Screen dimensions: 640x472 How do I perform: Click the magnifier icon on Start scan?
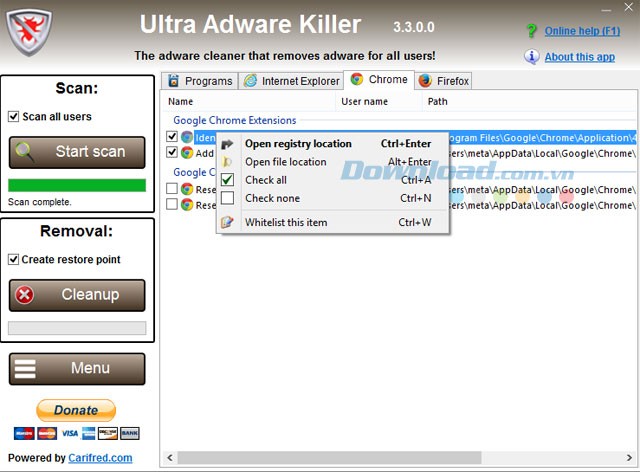click(x=24, y=152)
